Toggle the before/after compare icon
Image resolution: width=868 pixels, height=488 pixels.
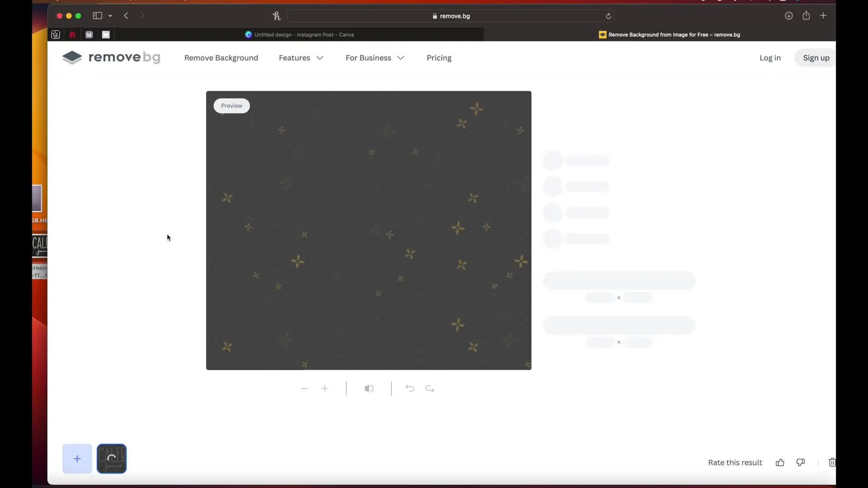(x=369, y=389)
